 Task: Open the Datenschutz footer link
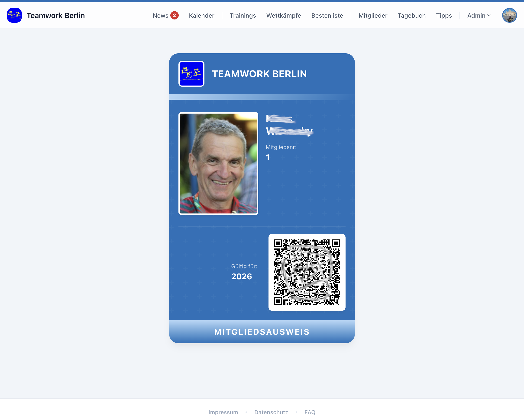271,412
